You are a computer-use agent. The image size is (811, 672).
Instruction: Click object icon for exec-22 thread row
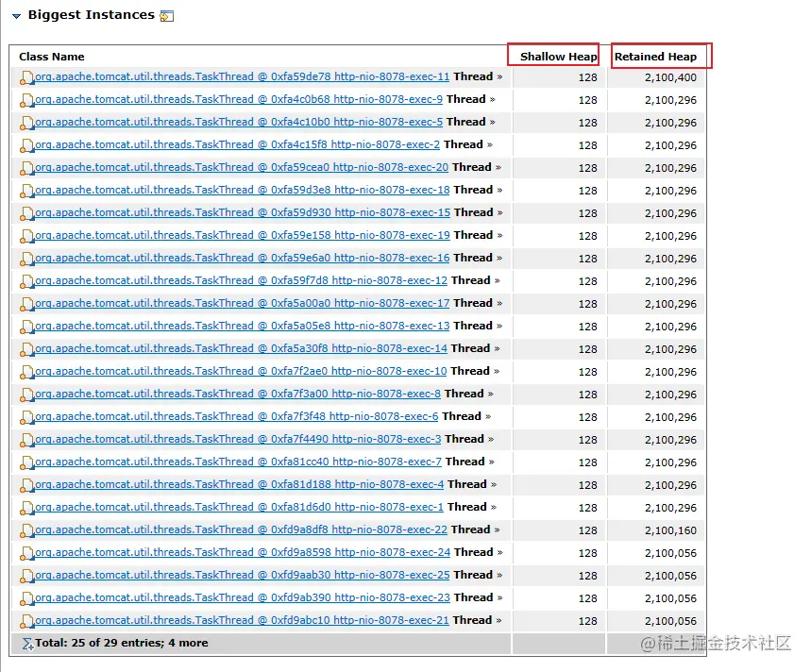tap(26, 531)
